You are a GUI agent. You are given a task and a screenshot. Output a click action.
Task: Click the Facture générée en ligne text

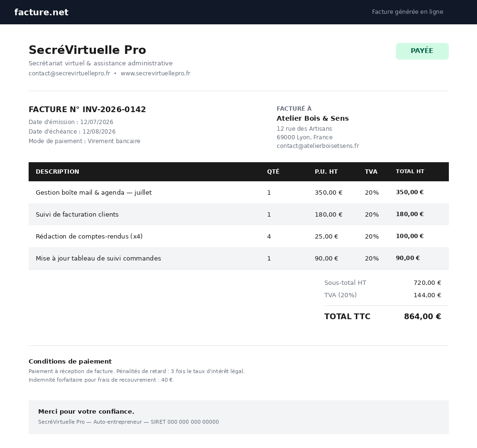pyautogui.click(x=407, y=12)
